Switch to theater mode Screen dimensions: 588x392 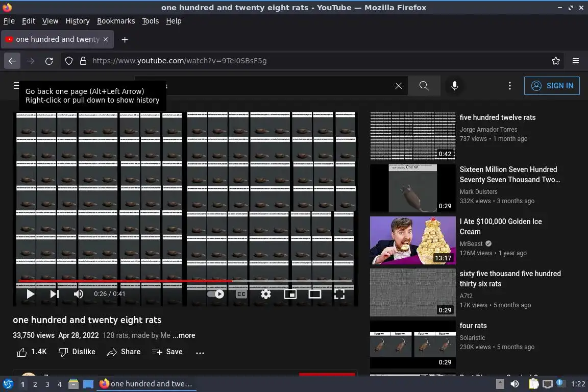click(x=314, y=294)
